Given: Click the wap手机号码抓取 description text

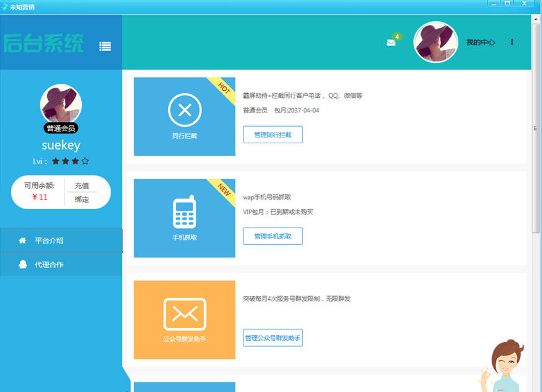Looking at the screenshot, I should tap(267, 197).
